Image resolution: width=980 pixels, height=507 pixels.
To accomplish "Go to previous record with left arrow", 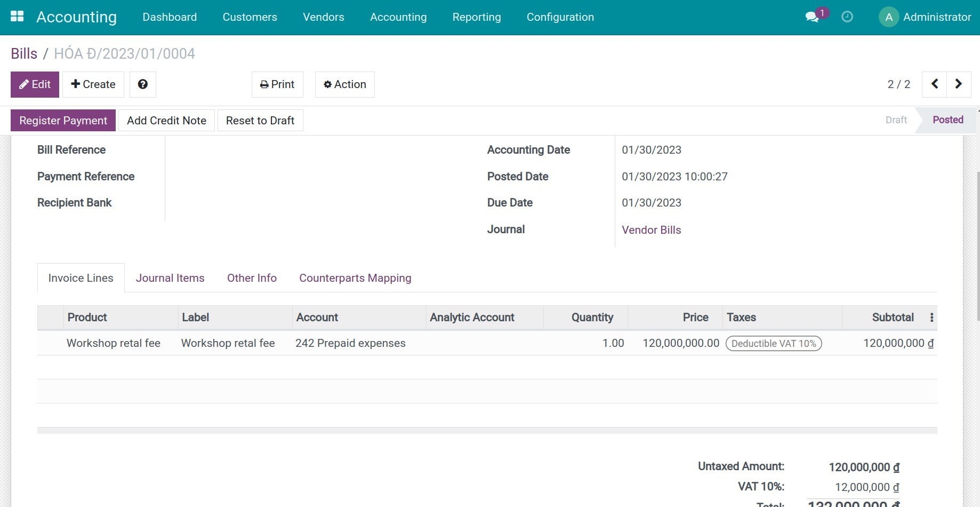I will 934,84.
